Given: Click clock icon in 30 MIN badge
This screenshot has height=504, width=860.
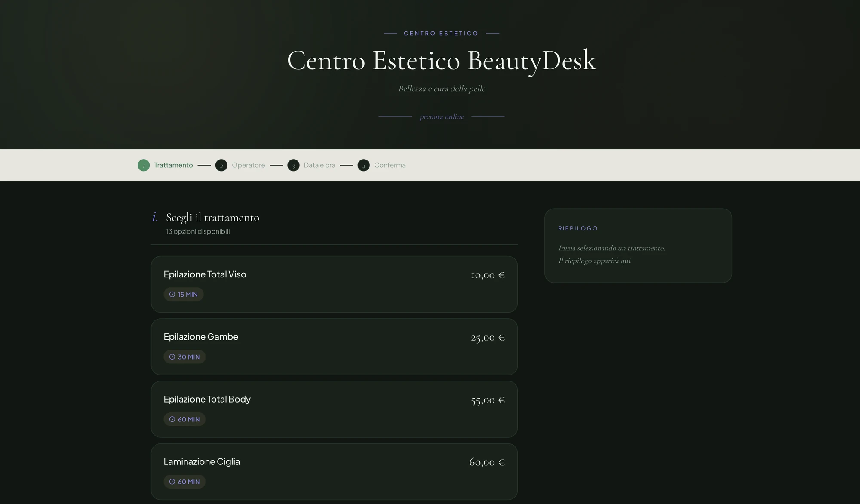Looking at the screenshot, I should click(x=172, y=357).
